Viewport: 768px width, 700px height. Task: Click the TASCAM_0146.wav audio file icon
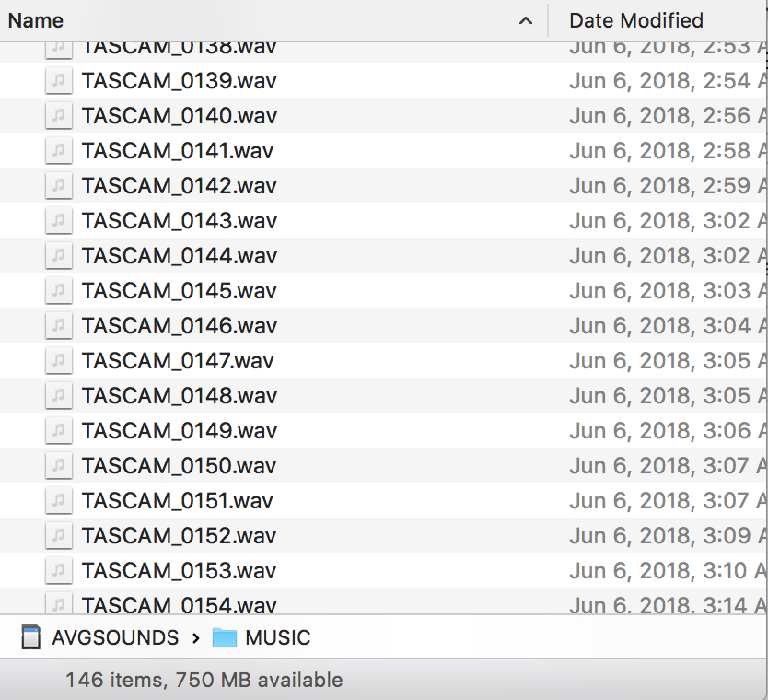pos(58,326)
